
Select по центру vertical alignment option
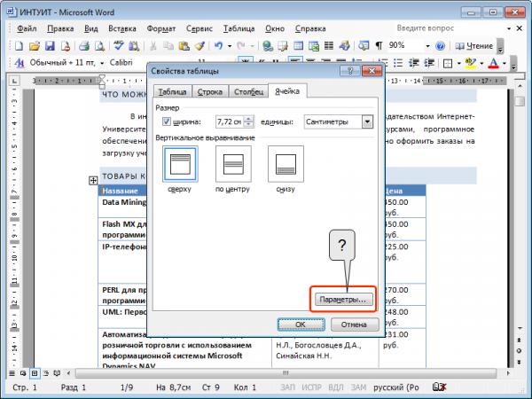[x=233, y=164]
